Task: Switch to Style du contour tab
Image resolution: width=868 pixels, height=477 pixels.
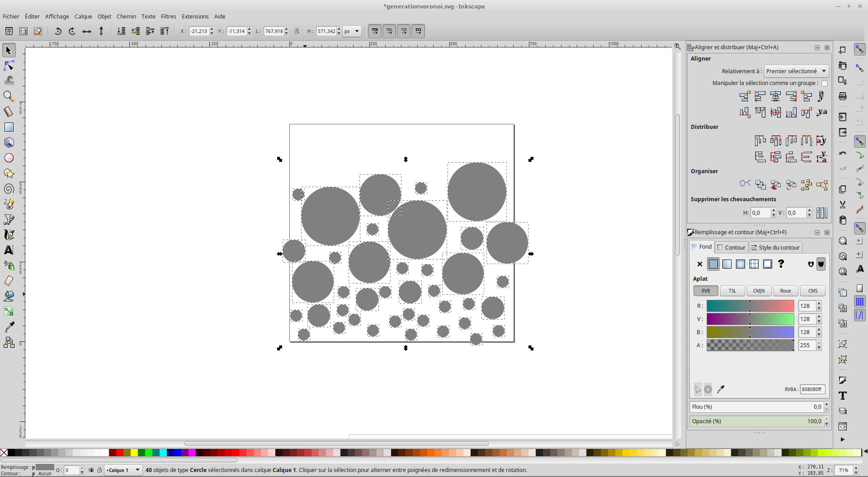Action: pyautogui.click(x=775, y=247)
